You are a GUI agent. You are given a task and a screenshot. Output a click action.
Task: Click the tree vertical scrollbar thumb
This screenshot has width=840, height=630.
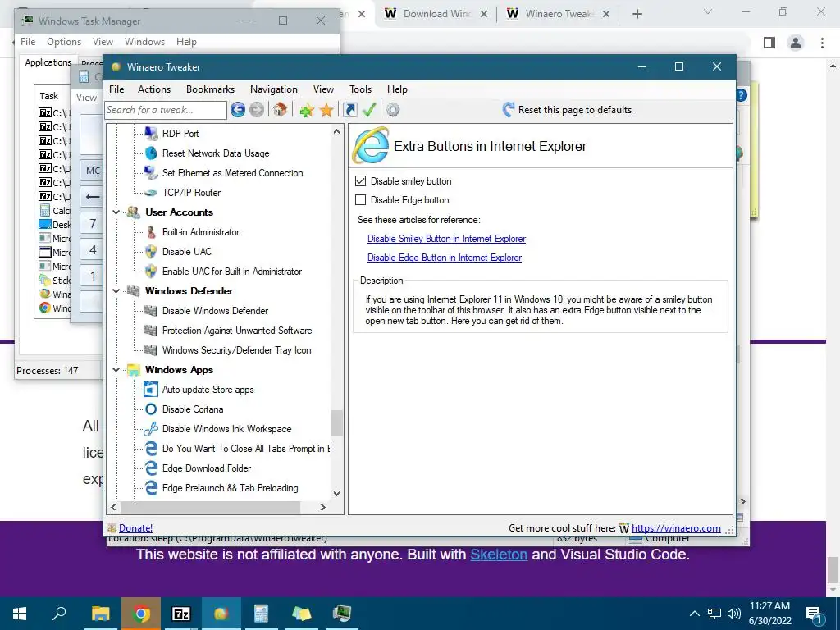point(336,423)
